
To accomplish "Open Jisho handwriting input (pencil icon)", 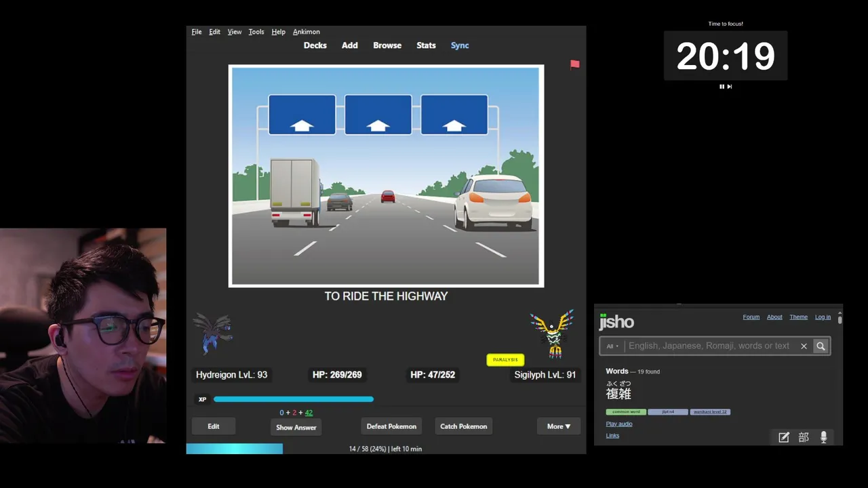I will click(784, 437).
